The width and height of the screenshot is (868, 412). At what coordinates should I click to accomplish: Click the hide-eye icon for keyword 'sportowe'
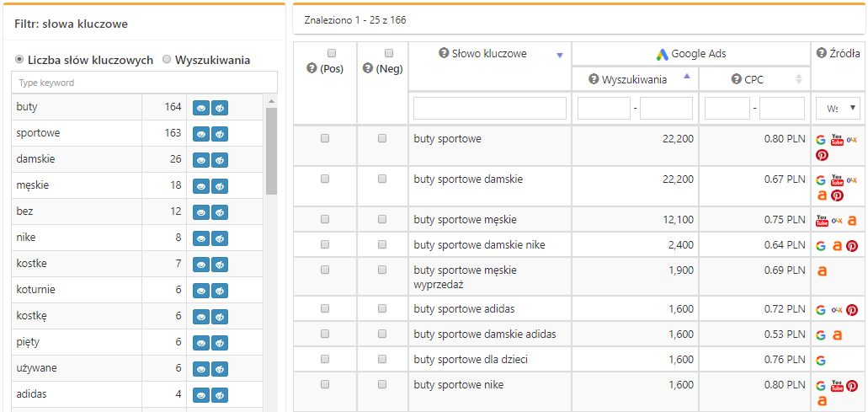tap(220, 134)
